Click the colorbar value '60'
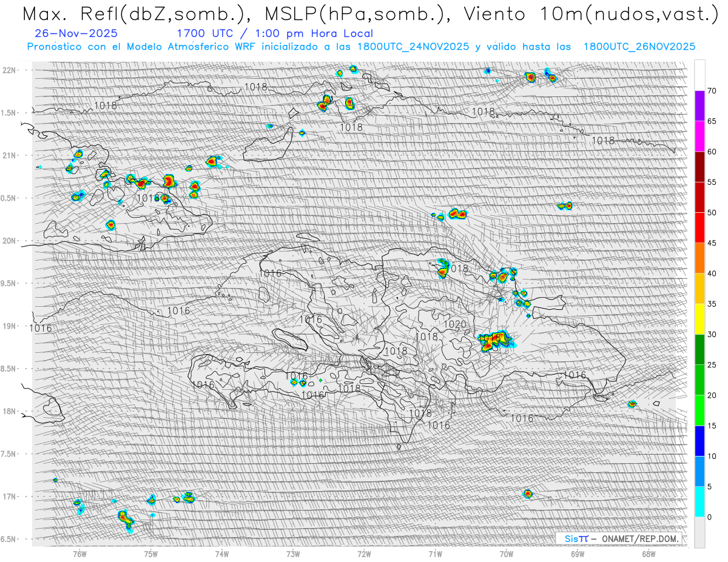The image size is (728, 562). [712, 152]
